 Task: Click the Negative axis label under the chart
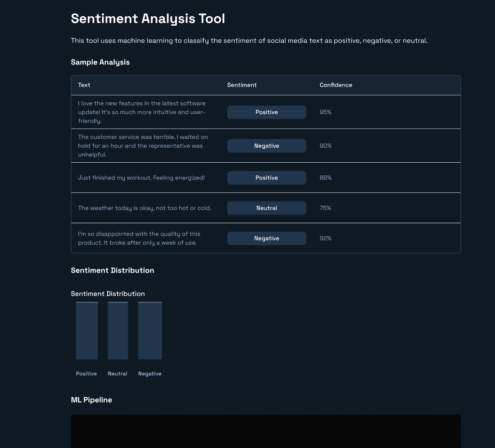[150, 374]
